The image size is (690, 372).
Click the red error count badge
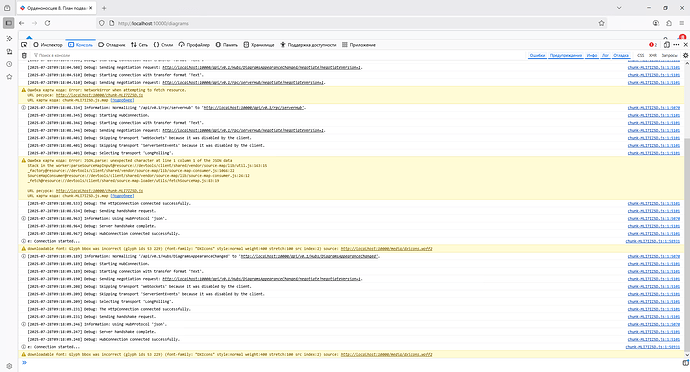(653, 45)
